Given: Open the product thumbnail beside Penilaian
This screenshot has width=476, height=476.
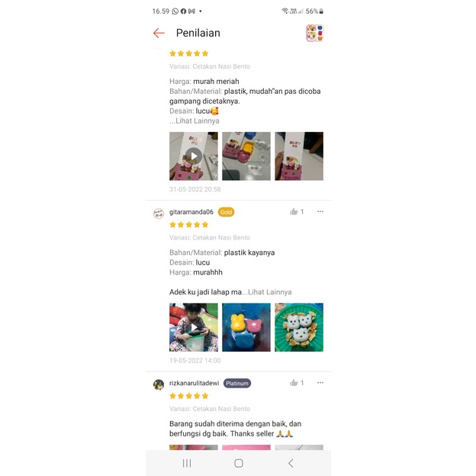Looking at the screenshot, I should click(315, 33).
